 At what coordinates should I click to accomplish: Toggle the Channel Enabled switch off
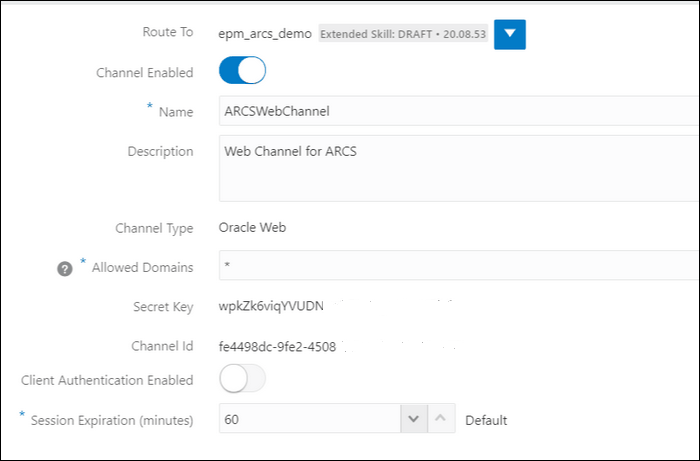242,72
